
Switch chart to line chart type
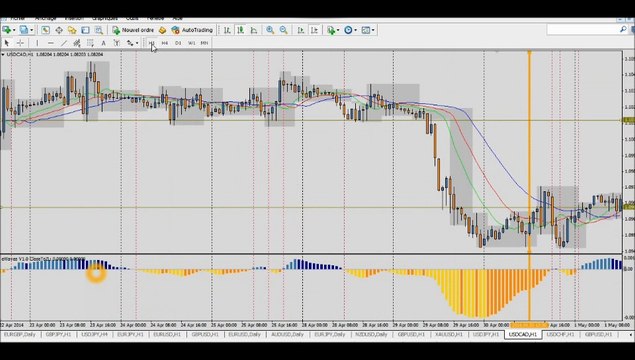point(254,30)
